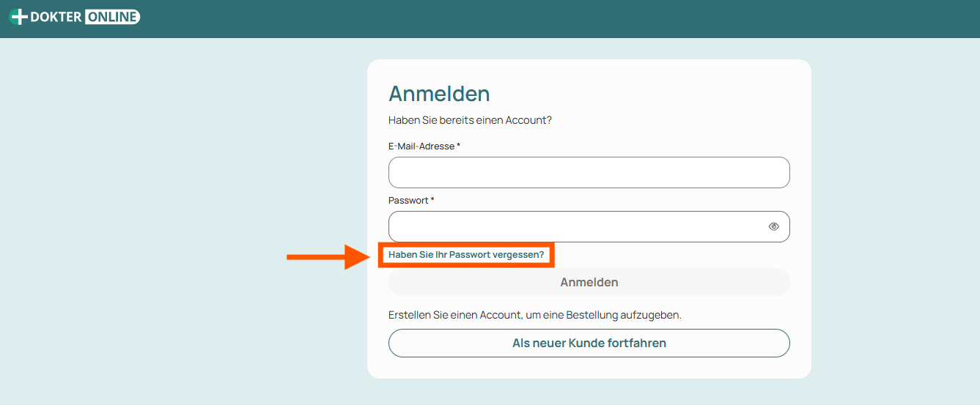Click the ONLINE badge in the logo

(112, 17)
